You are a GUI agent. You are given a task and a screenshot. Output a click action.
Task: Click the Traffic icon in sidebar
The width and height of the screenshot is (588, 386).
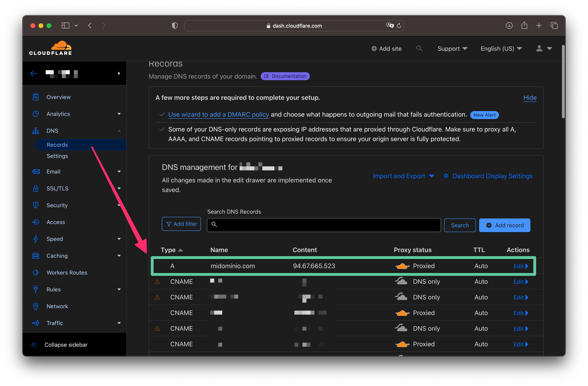tap(36, 323)
